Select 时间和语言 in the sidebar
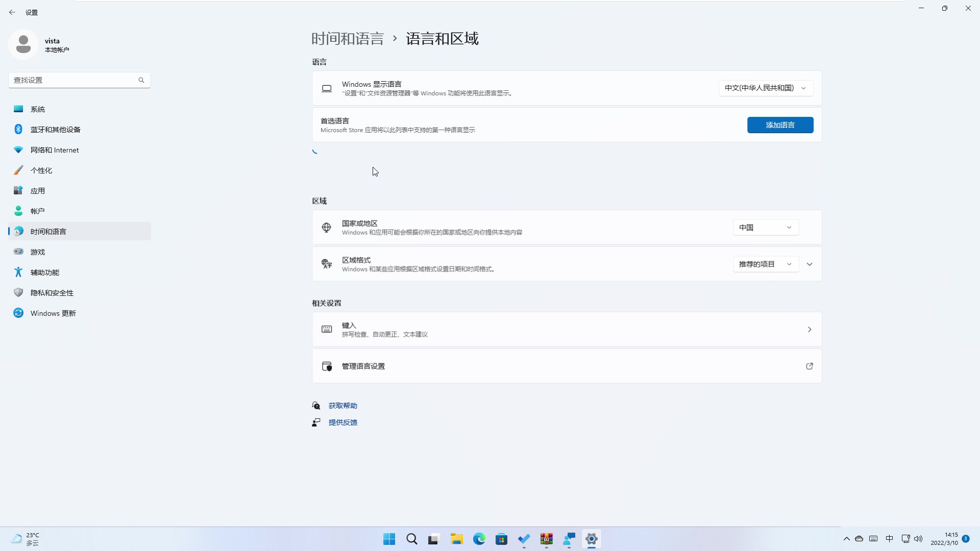The height and width of the screenshot is (551, 980). tap(80, 232)
